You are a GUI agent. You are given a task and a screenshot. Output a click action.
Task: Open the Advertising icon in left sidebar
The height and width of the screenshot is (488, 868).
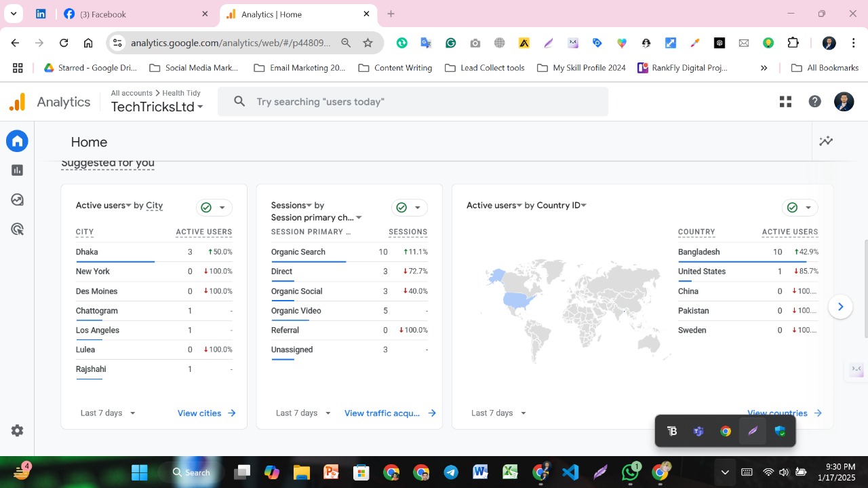(18, 229)
